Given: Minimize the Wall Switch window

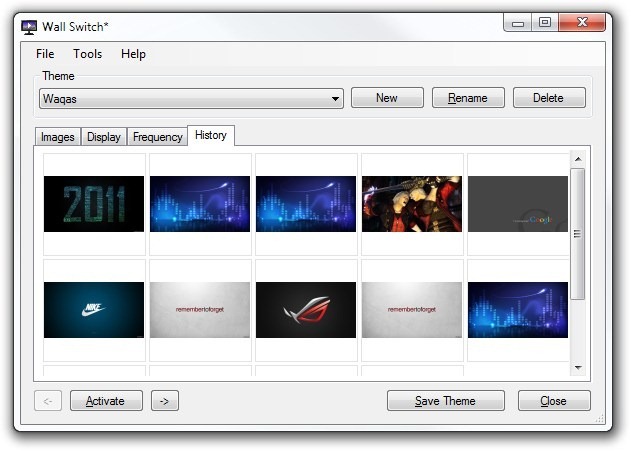Looking at the screenshot, I should tap(518, 23).
